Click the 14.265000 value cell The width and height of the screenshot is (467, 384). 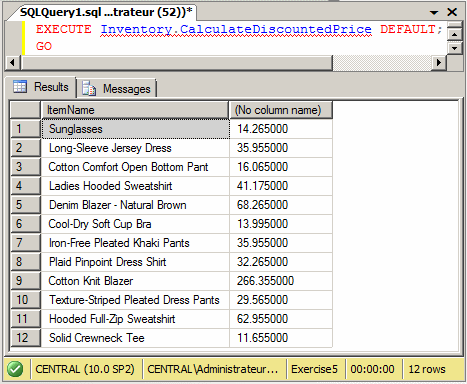281,129
